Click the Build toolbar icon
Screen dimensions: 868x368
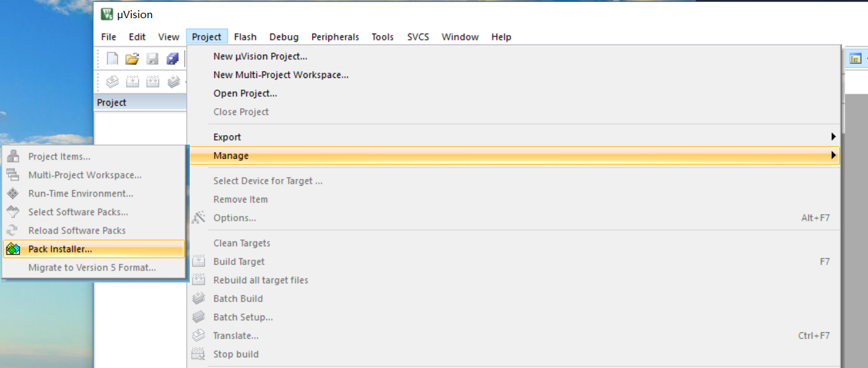coord(133,81)
